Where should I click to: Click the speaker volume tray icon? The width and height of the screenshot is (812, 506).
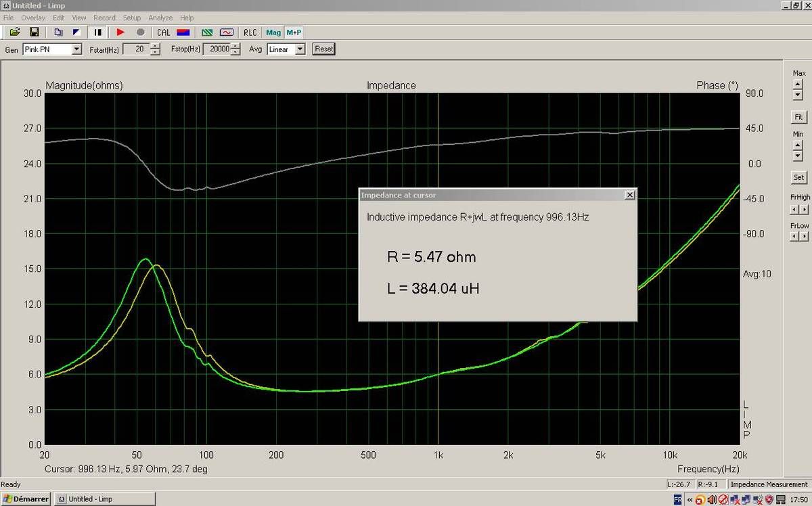712,499
